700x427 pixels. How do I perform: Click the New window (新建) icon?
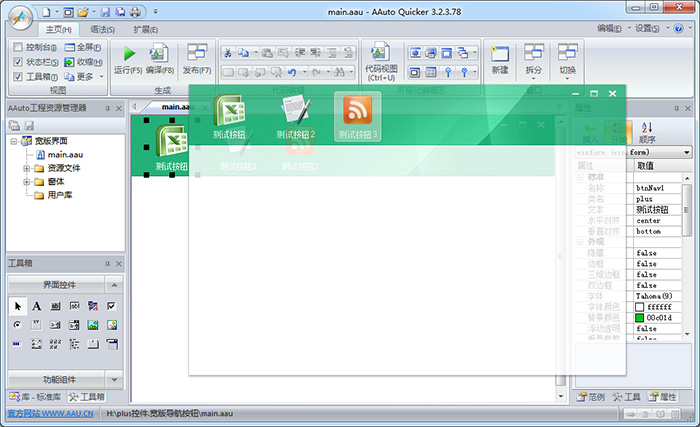(x=500, y=54)
